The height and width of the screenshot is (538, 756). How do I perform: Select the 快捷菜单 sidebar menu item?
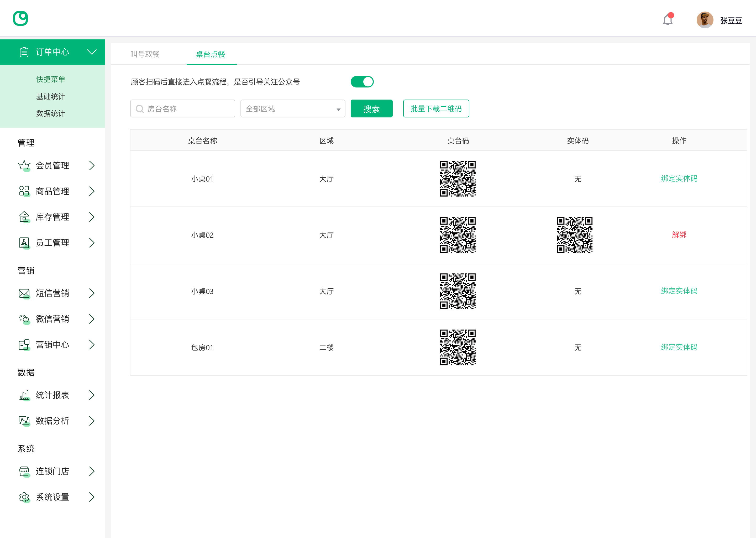point(50,79)
